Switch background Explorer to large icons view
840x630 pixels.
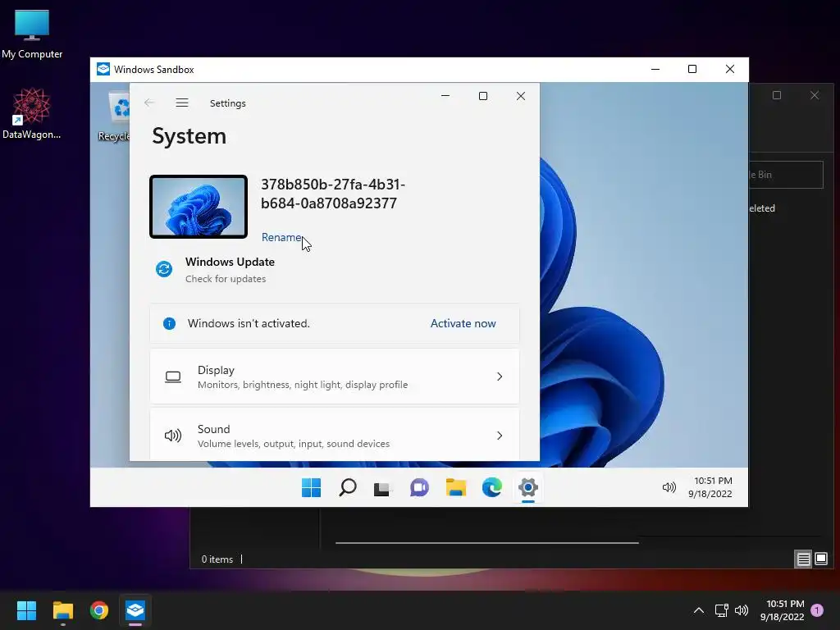[820, 559]
